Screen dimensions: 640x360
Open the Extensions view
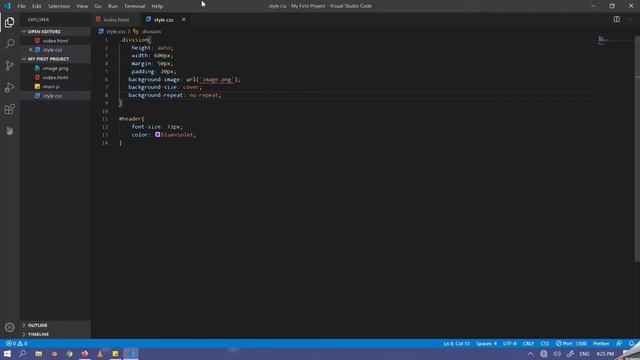[x=9, y=109]
